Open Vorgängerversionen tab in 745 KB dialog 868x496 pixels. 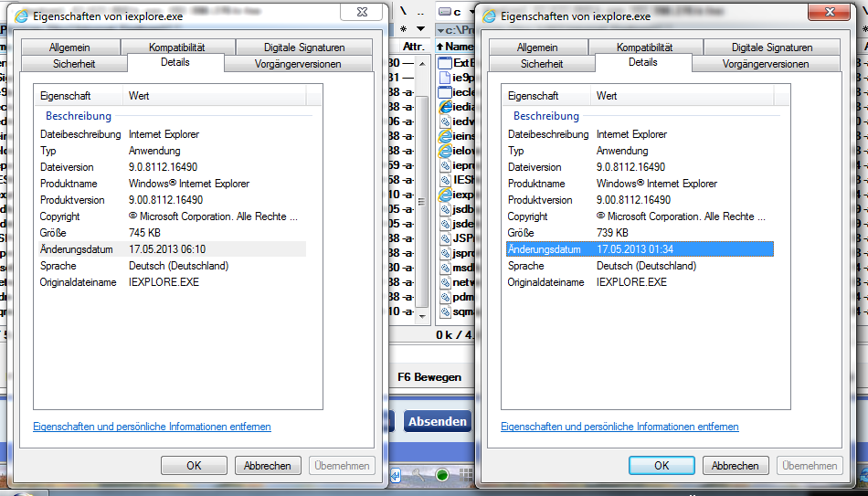[298, 64]
